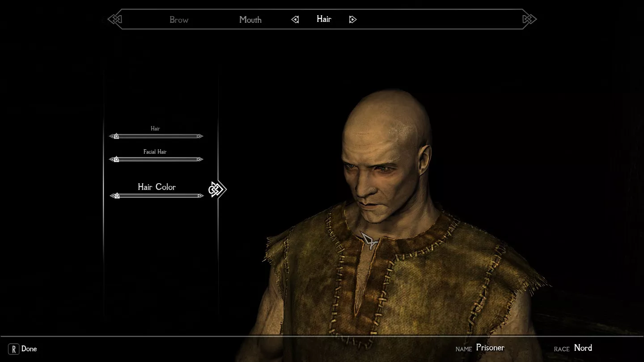Viewport: 644px width, 362px height.
Task: Adjust the Hair Color slider
Action: [157, 196]
